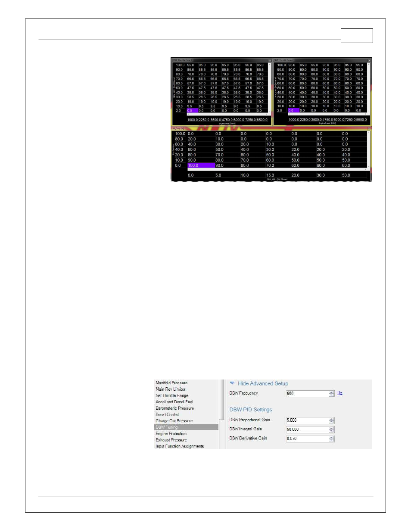Select highlighted 0.0 cell in ThrottleCurve2 table
The image size is (411, 532).
click(x=293, y=110)
